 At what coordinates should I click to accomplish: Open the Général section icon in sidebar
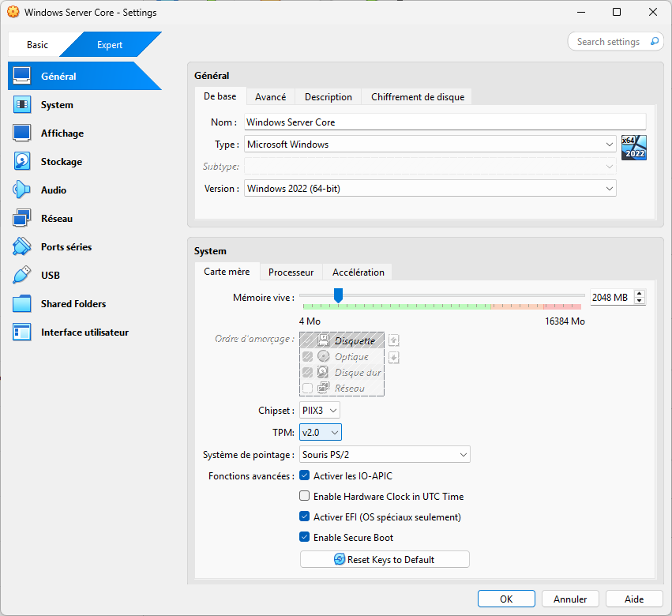(21, 76)
